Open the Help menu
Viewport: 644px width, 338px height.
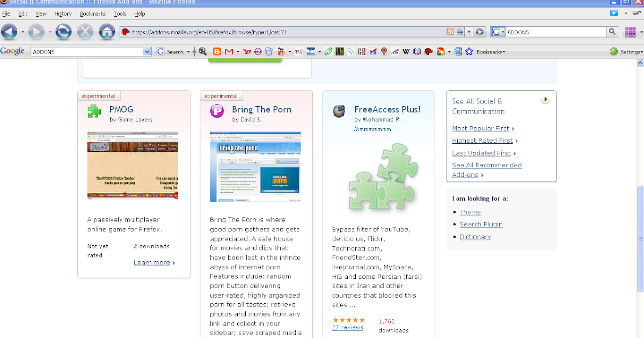[140, 13]
